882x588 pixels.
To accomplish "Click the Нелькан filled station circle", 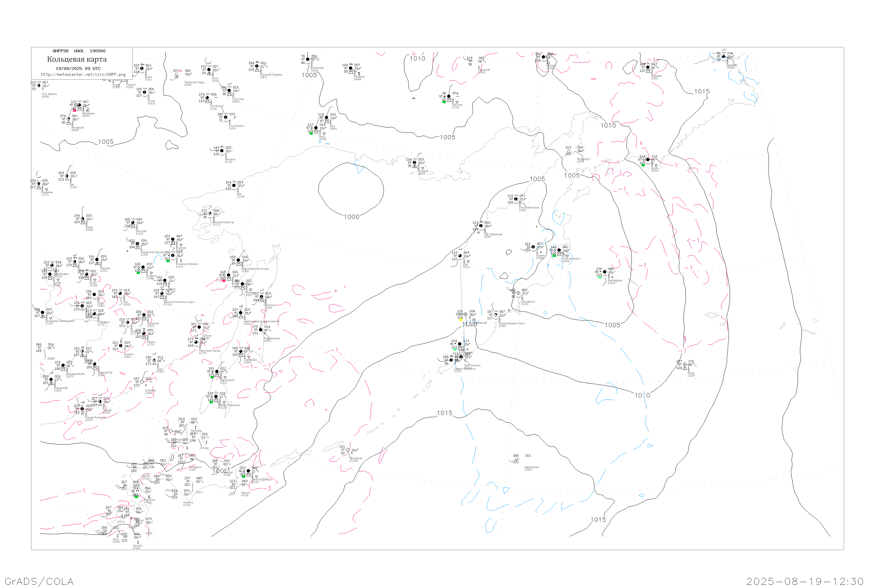I will pyautogui.click(x=222, y=151).
